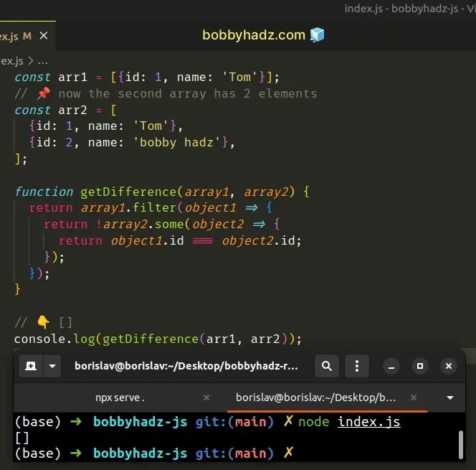Click the terminal title 'borislav@borislav:~/Desktop/bobbyhadz-r...'
This screenshot has height=470, width=476.
tap(186, 366)
